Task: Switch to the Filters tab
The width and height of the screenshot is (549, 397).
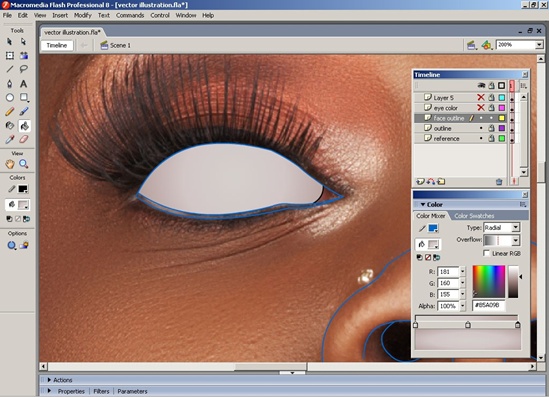Action: [101, 391]
